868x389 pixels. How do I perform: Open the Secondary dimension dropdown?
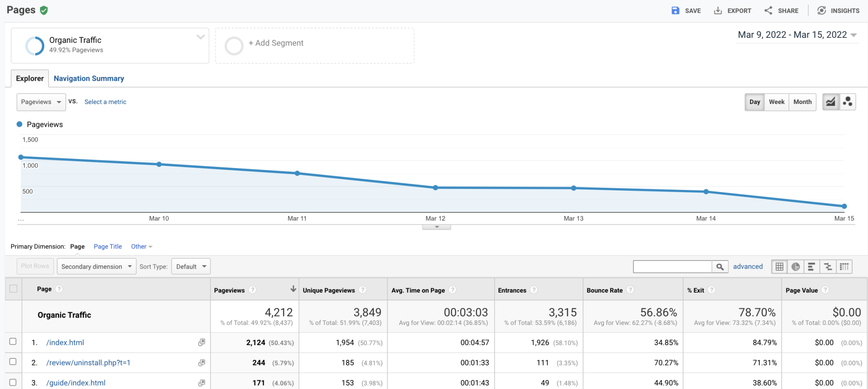point(96,266)
